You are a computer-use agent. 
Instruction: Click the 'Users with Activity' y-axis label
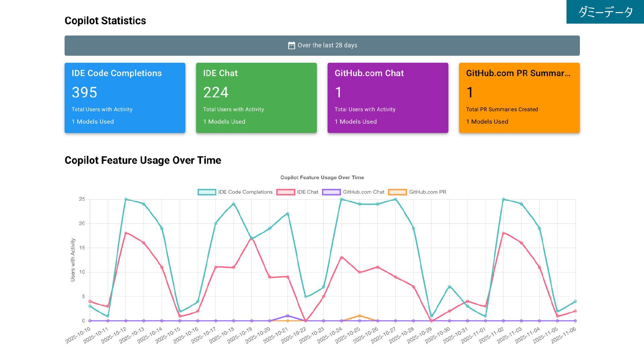73,260
